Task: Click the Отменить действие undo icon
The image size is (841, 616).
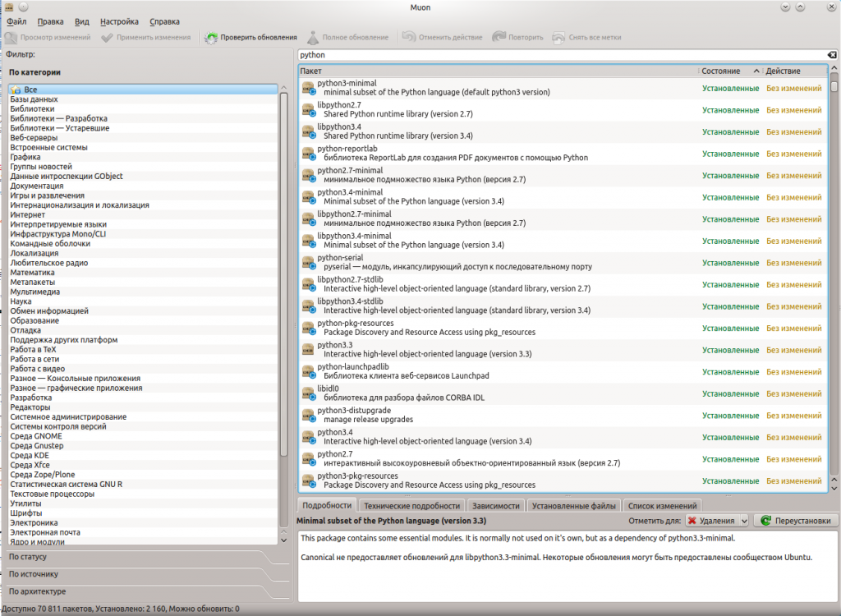Action: tap(409, 37)
